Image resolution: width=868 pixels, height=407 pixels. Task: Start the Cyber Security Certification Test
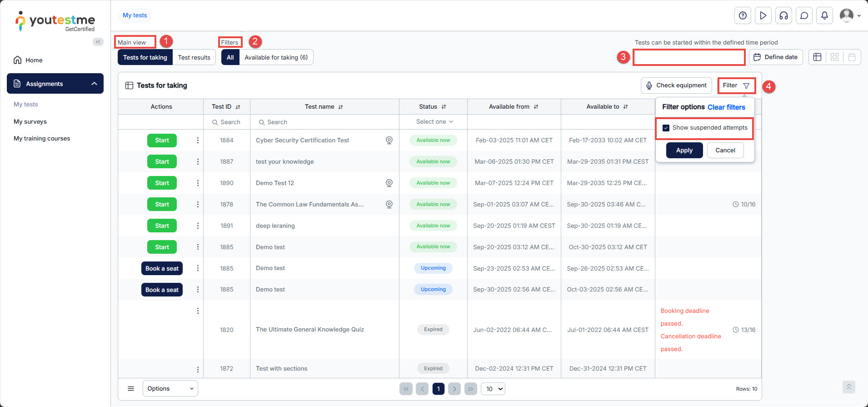(x=162, y=141)
